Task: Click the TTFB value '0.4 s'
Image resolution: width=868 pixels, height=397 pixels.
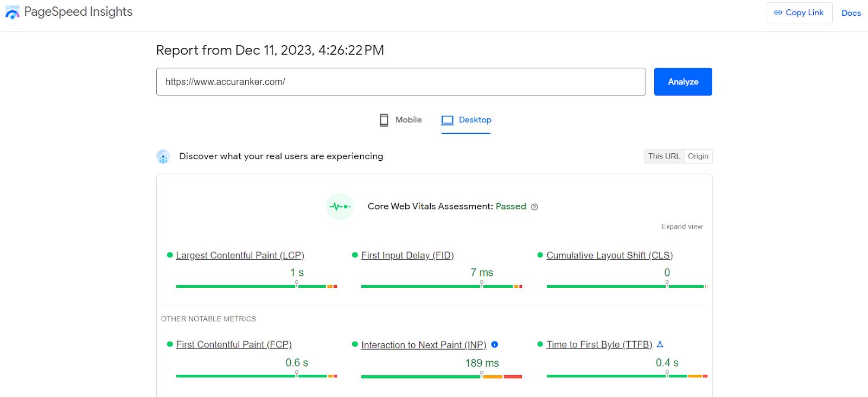Action: click(667, 362)
